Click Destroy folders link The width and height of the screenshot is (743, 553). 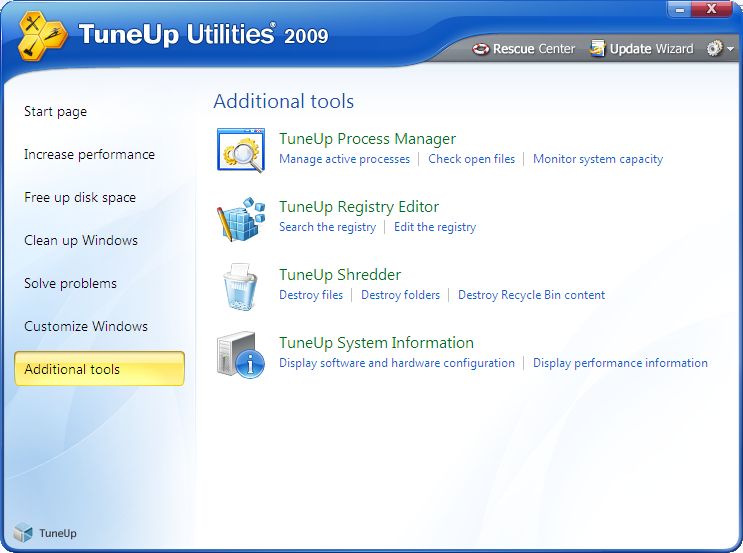coord(400,295)
